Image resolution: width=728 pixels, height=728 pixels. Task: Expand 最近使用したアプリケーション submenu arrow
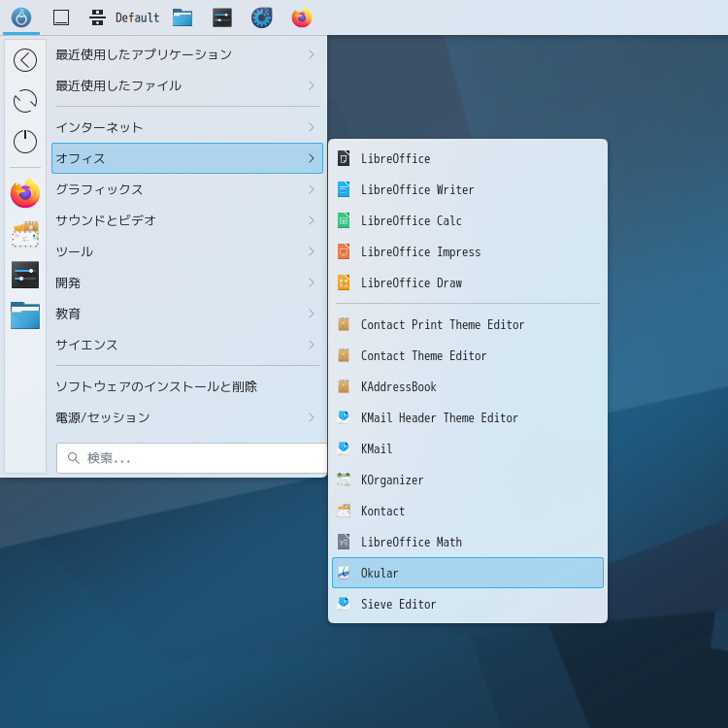pyautogui.click(x=312, y=54)
